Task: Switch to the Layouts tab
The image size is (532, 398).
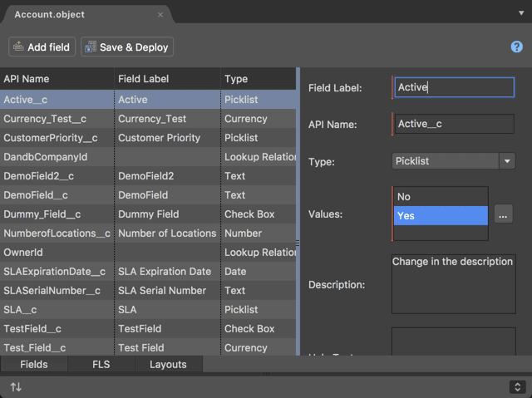Action: 168,365
